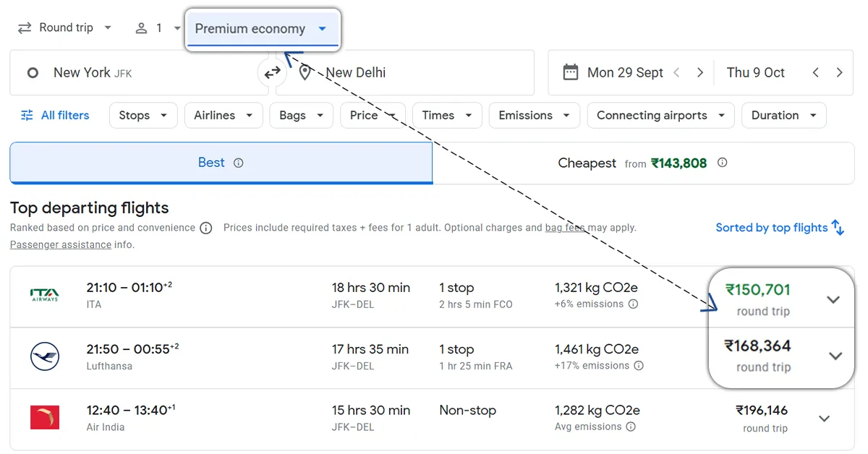Advance return date by one day
868x454 pixels.
tap(839, 72)
